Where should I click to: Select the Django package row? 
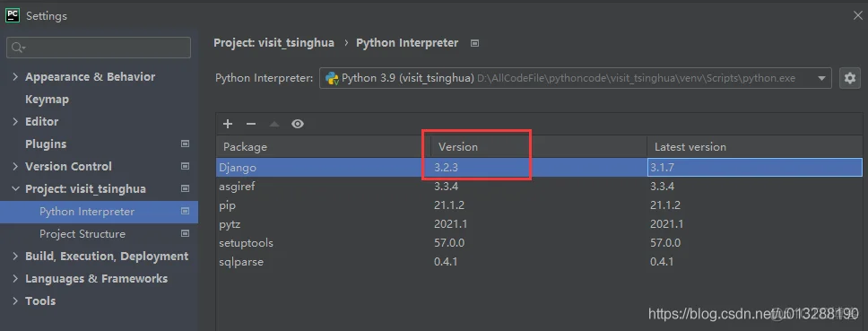pyautogui.click(x=539, y=167)
